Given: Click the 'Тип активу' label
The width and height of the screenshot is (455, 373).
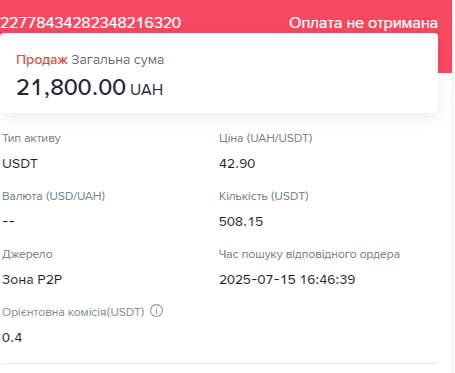Looking at the screenshot, I should [31, 138].
